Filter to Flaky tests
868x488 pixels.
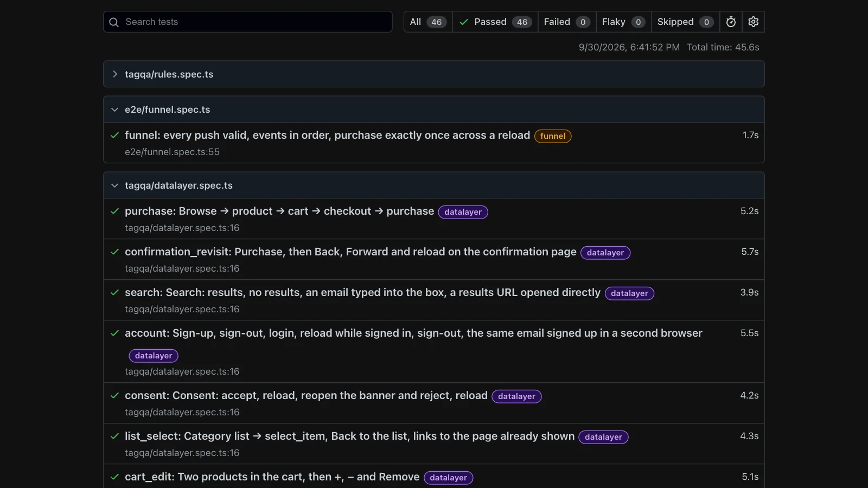coord(623,22)
